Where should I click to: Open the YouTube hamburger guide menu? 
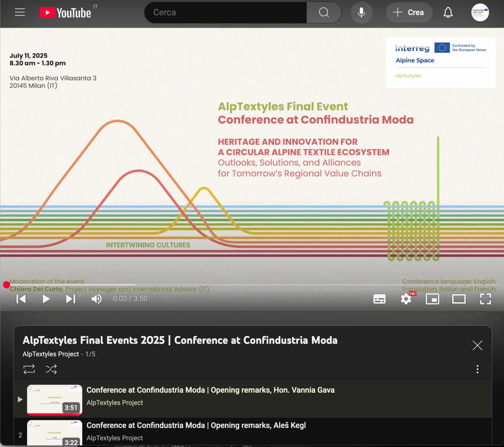(x=20, y=13)
